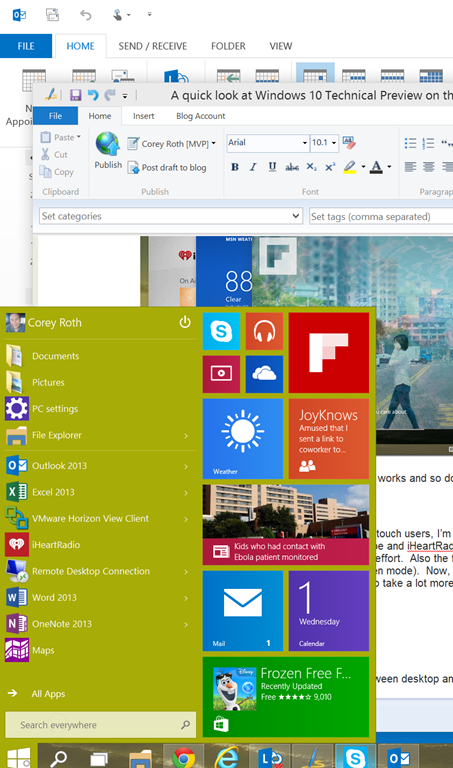This screenshot has width=453, height=768.
Task: Apply Bold formatting in Font group
Action: [235, 167]
